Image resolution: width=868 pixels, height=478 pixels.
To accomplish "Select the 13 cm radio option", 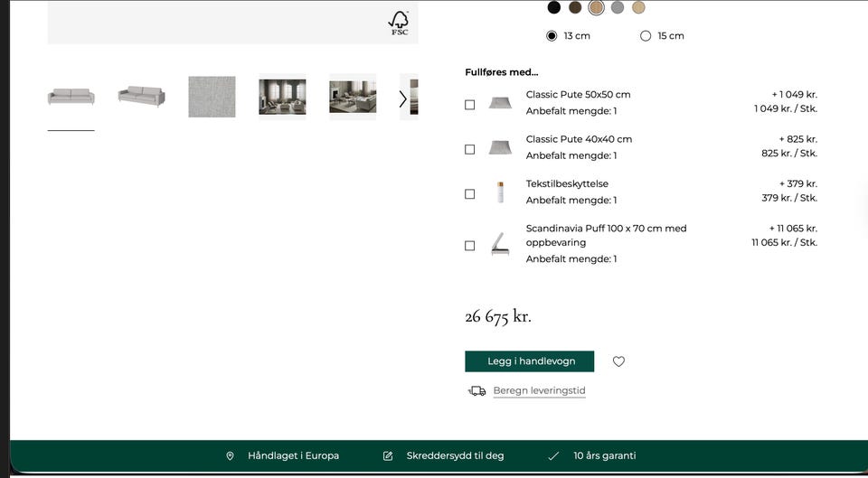I will click(x=552, y=36).
